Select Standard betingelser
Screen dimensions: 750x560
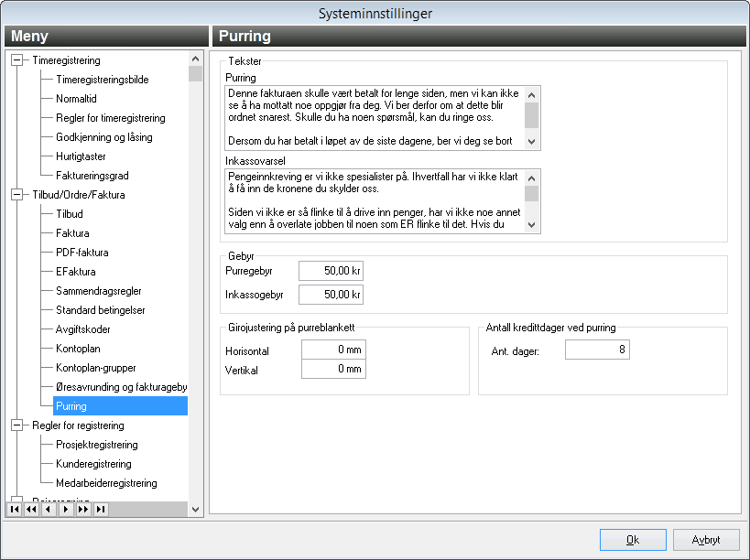click(101, 310)
